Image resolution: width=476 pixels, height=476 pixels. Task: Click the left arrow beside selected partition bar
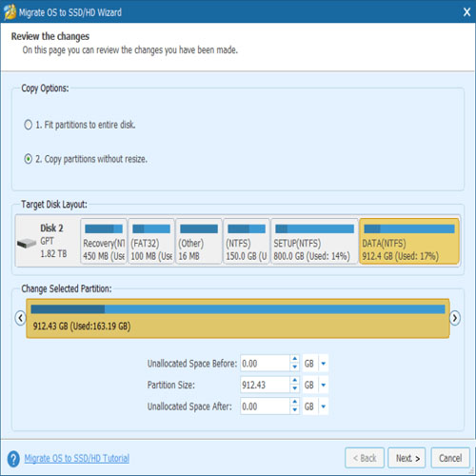click(x=21, y=318)
